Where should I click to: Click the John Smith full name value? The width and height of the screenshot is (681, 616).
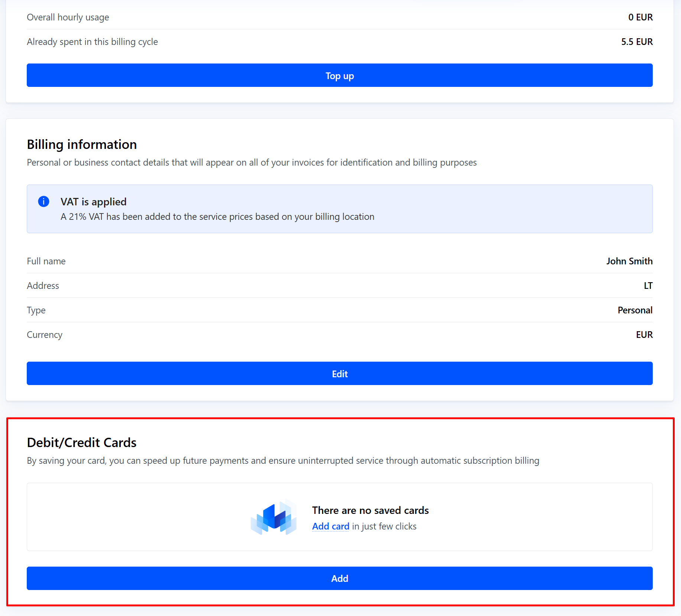pyautogui.click(x=629, y=261)
